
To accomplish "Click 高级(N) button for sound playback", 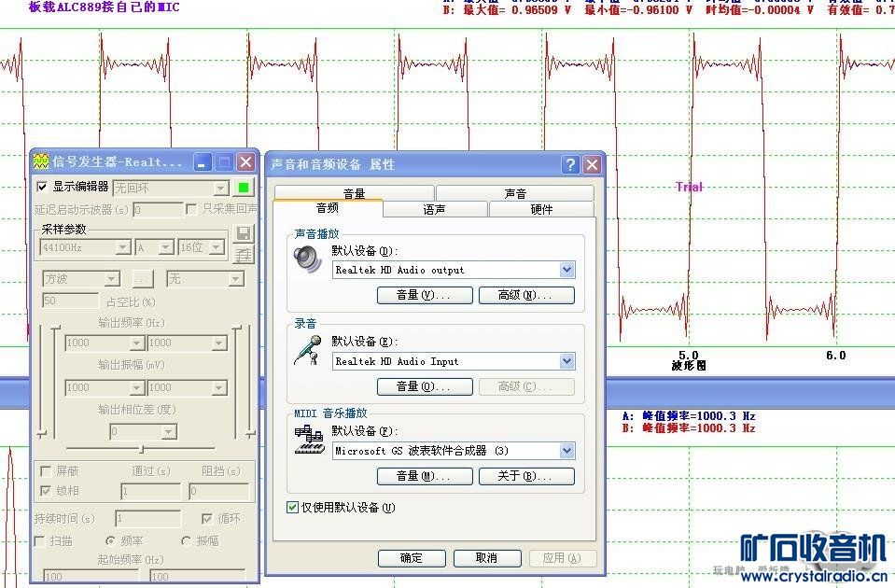I will [526, 295].
